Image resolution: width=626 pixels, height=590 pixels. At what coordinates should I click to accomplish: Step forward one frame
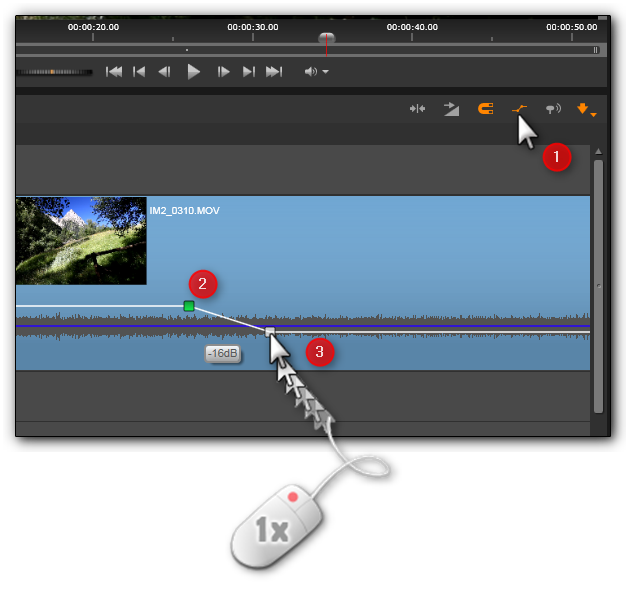(x=223, y=72)
